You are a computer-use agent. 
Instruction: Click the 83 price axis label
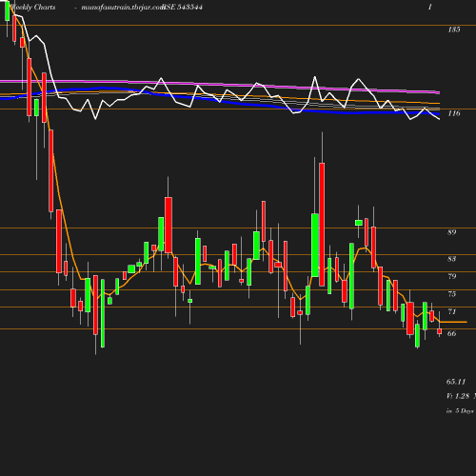click(452, 259)
